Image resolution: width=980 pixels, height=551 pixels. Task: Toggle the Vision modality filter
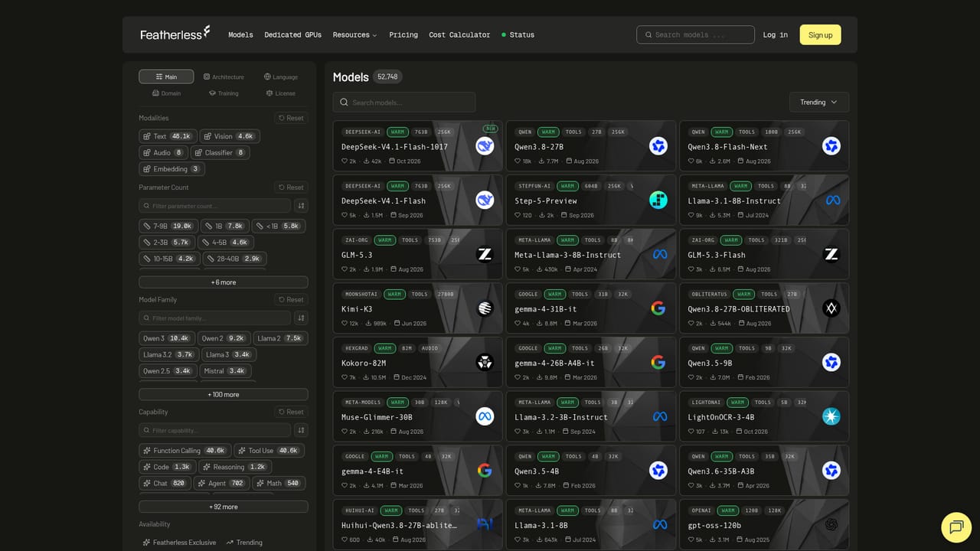coord(230,136)
